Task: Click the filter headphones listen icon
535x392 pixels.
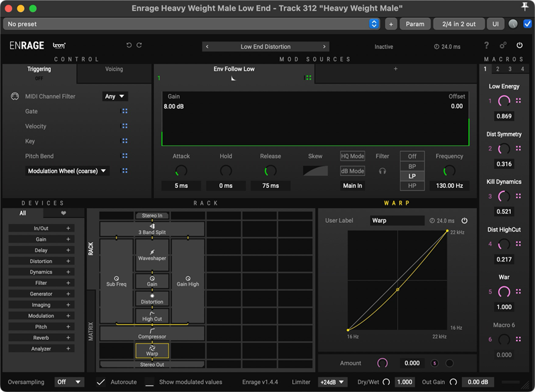Action: tap(383, 171)
